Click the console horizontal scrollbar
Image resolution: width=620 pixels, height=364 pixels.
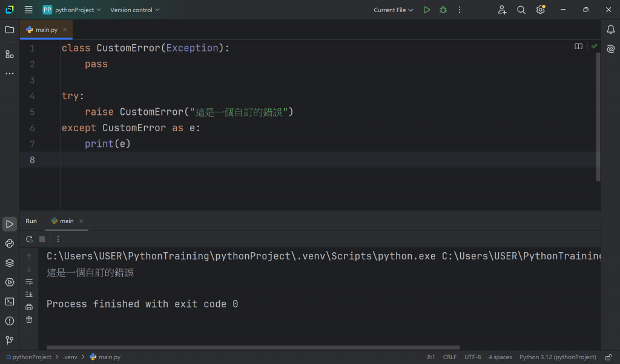pyautogui.click(x=253, y=348)
